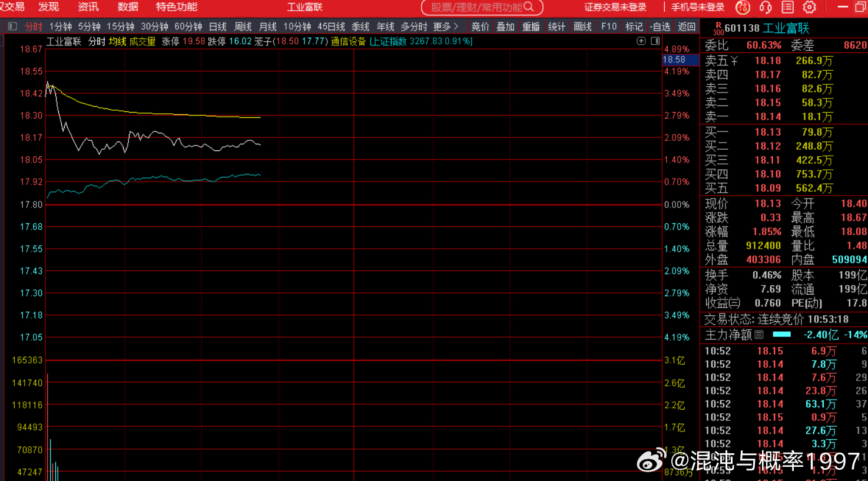This screenshot has height=481, width=868.
Task: Switch to the 5分钟 chart tab
Action: [90, 27]
